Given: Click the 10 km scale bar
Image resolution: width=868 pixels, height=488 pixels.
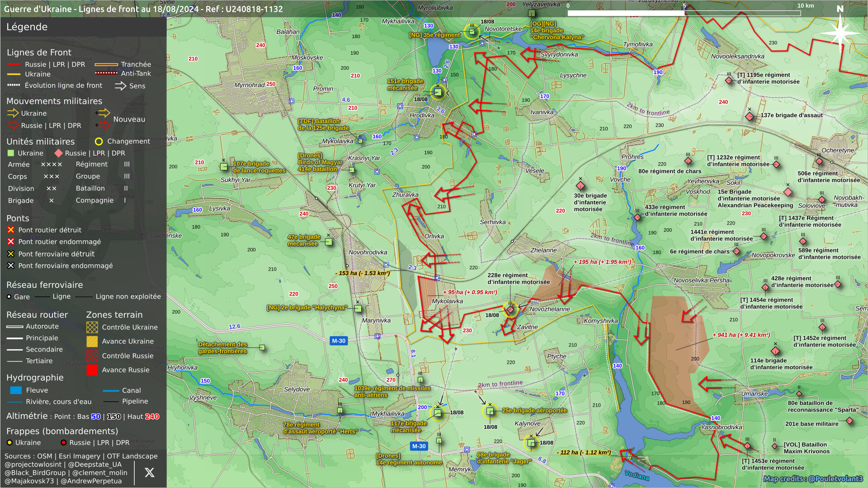Looking at the screenshot, I should (684, 13).
